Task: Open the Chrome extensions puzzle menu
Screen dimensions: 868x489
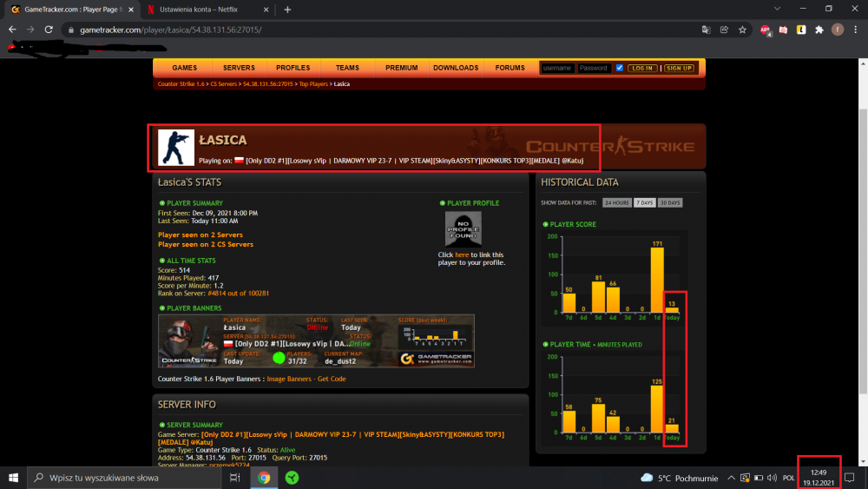Action: pos(819,30)
